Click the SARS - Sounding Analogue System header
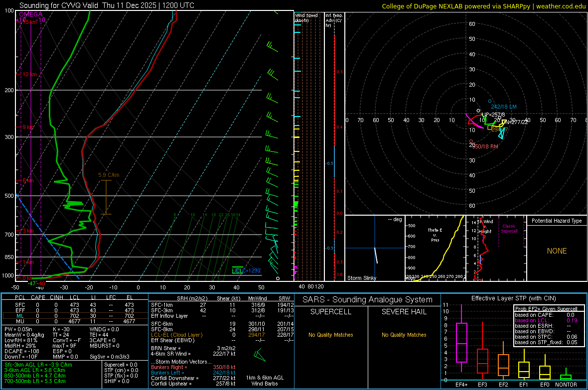Viewport: 588px width, 390px height. [x=368, y=299]
